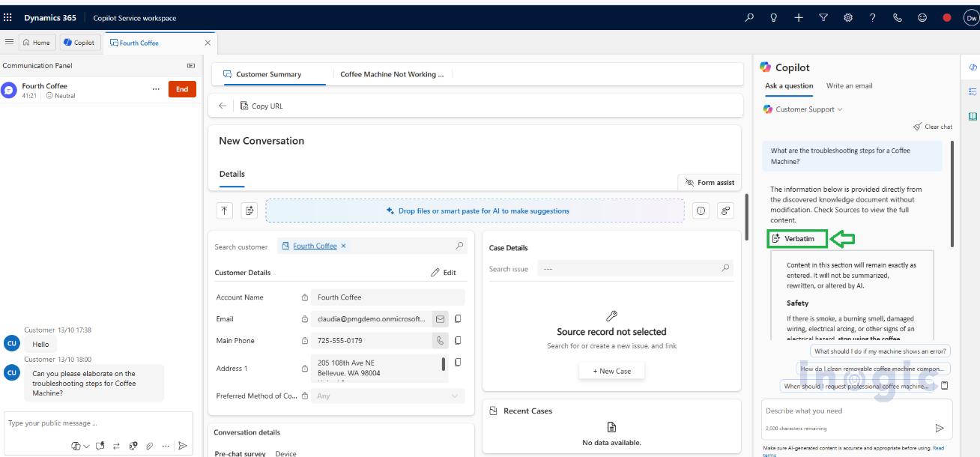Click the search magnifier in Search customer field

click(x=459, y=246)
